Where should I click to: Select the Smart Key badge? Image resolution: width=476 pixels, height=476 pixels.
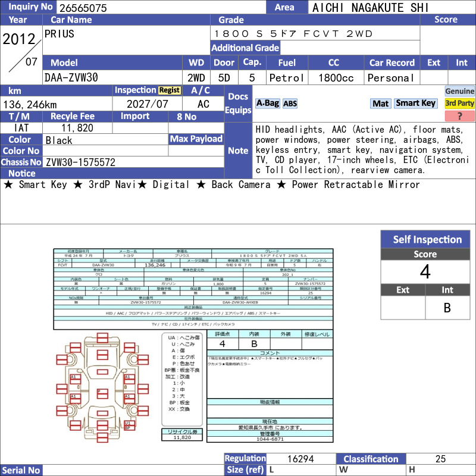415,104
